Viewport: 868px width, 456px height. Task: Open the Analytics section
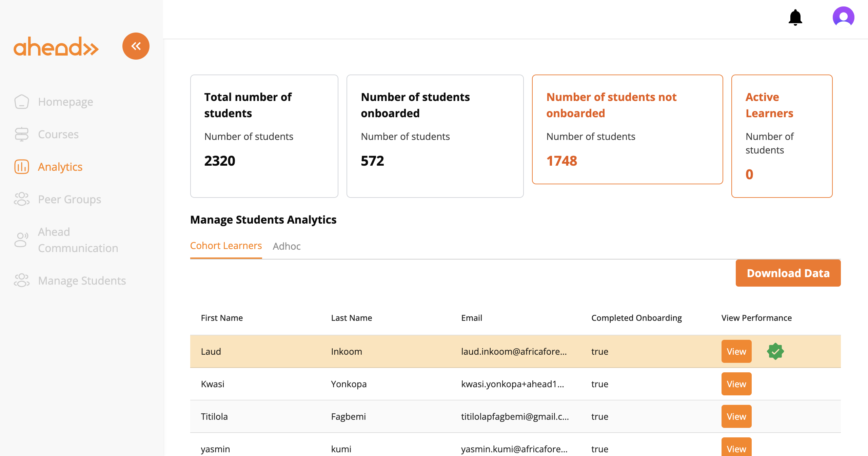click(x=60, y=167)
